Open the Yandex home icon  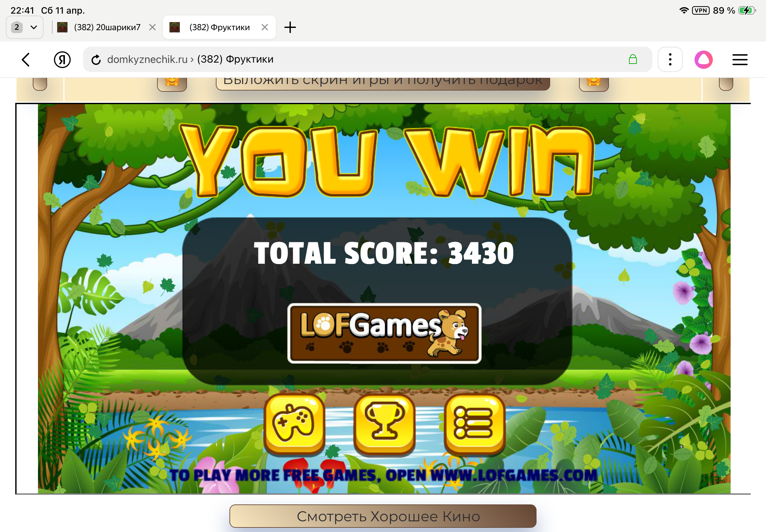tap(62, 60)
